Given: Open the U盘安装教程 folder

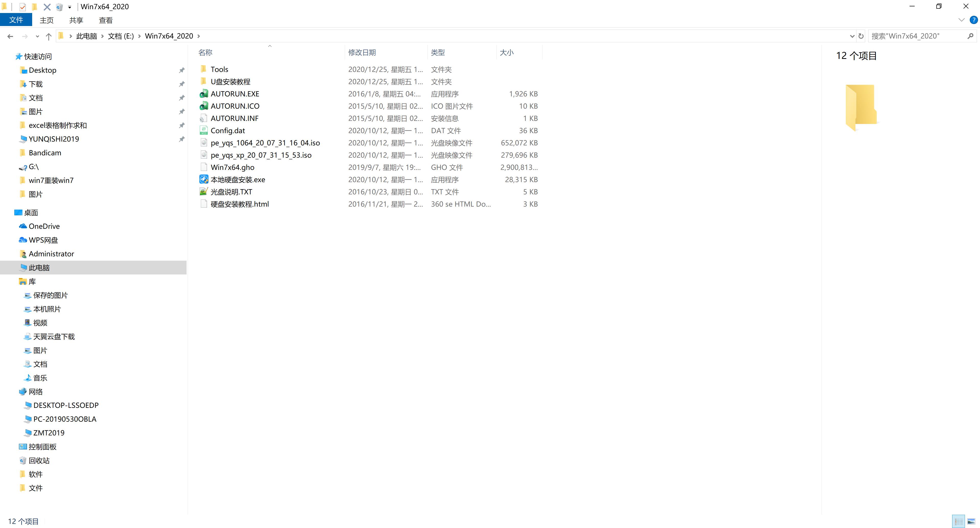Looking at the screenshot, I should [x=231, y=81].
